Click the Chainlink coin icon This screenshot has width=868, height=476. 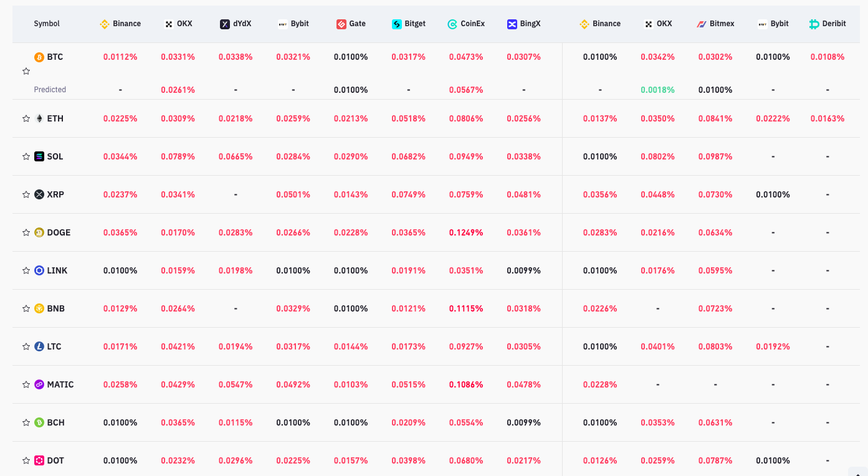pyautogui.click(x=39, y=270)
